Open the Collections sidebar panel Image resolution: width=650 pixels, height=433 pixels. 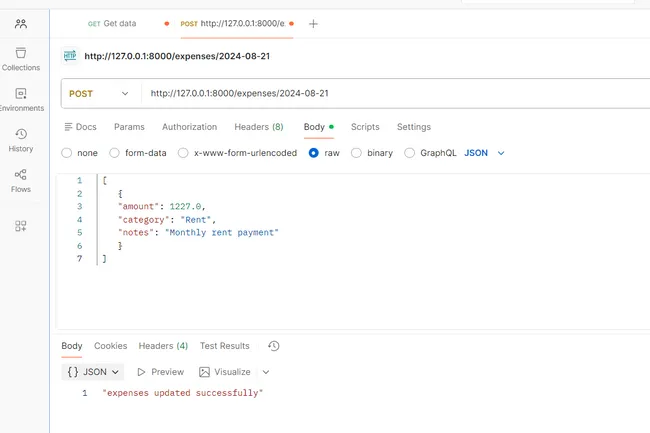pos(21,58)
